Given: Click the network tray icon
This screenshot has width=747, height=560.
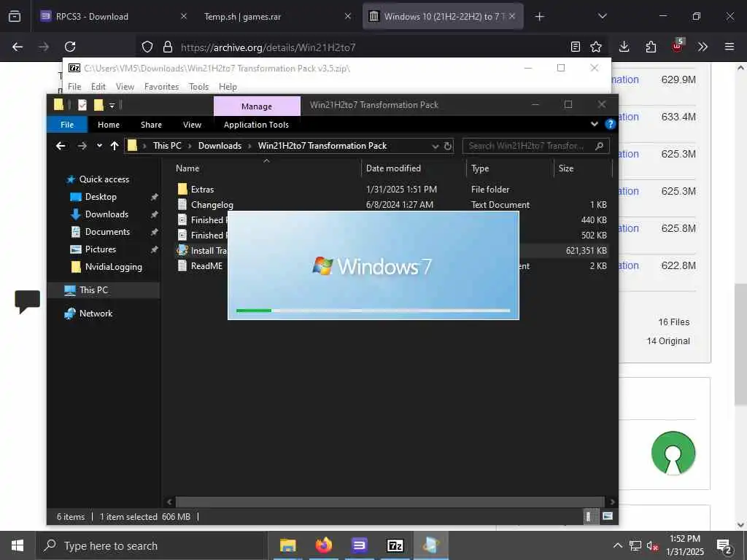Looking at the screenshot, I should [635, 545].
